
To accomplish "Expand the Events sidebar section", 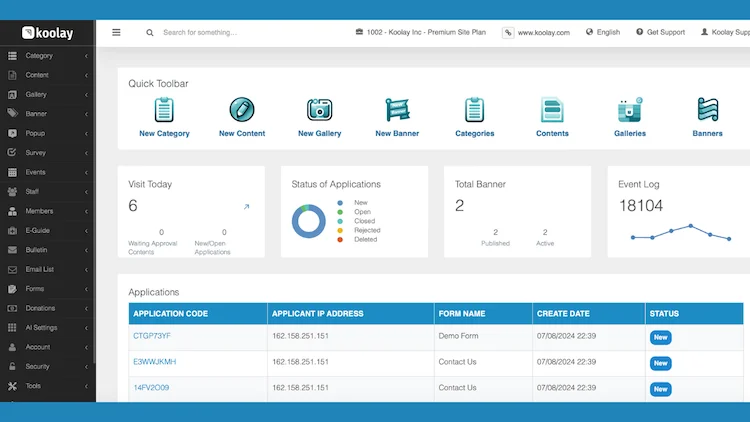I will point(47,172).
